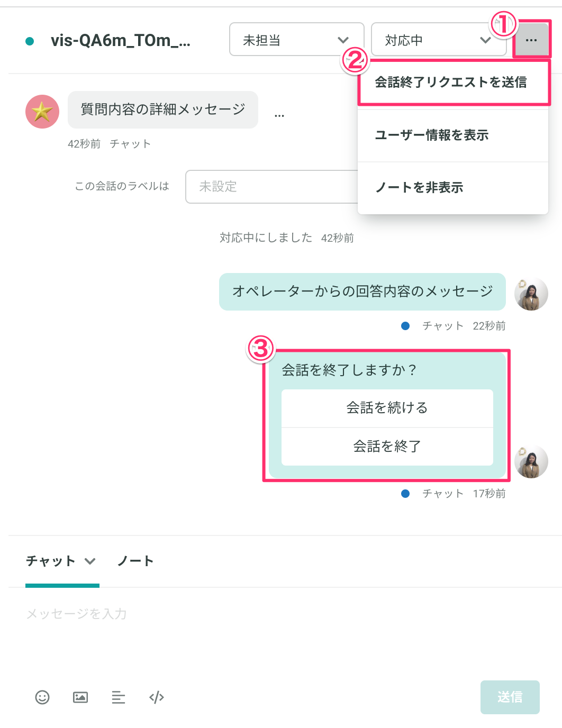Click the 送信 send button

[x=510, y=697]
